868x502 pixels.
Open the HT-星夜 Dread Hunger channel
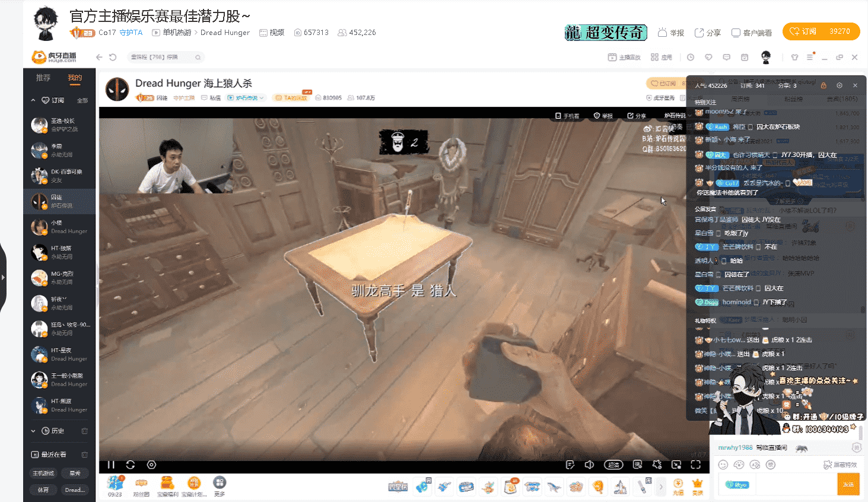pyautogui.click(x=59, y=354)
